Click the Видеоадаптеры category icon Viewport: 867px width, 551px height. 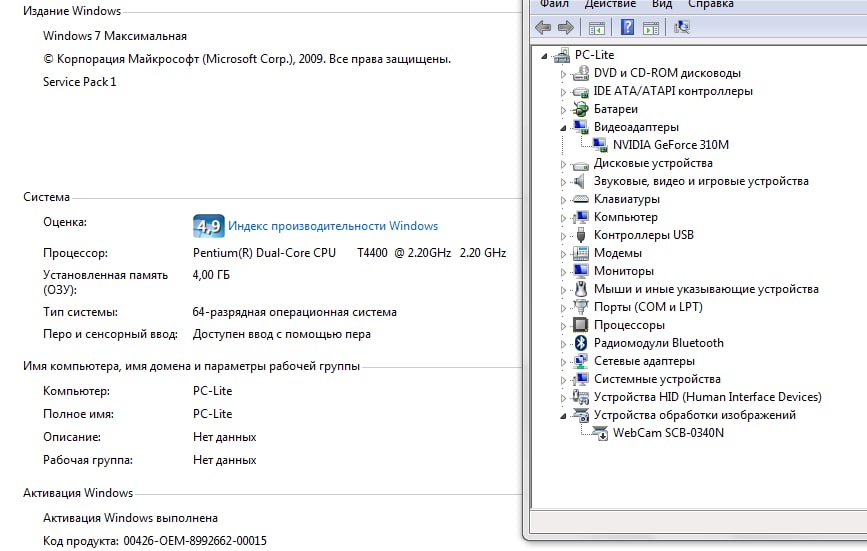[x=581, y=127]
